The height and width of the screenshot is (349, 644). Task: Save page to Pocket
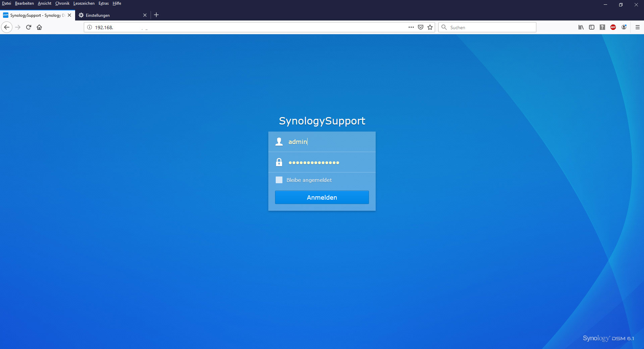coord(421,27)
